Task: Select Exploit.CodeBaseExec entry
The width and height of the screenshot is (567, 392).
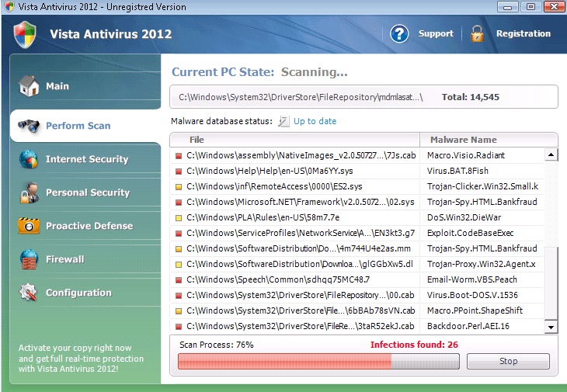Action: (x=470, y=234)
